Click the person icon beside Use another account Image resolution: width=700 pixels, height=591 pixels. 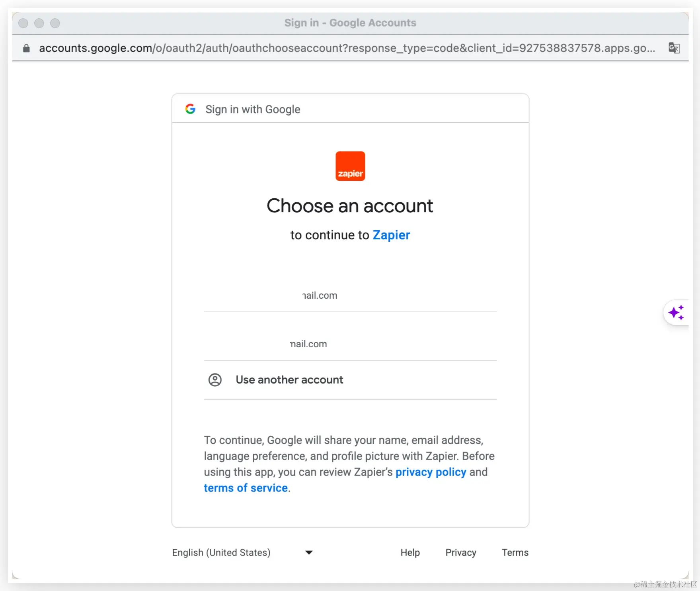pos(215,380)
